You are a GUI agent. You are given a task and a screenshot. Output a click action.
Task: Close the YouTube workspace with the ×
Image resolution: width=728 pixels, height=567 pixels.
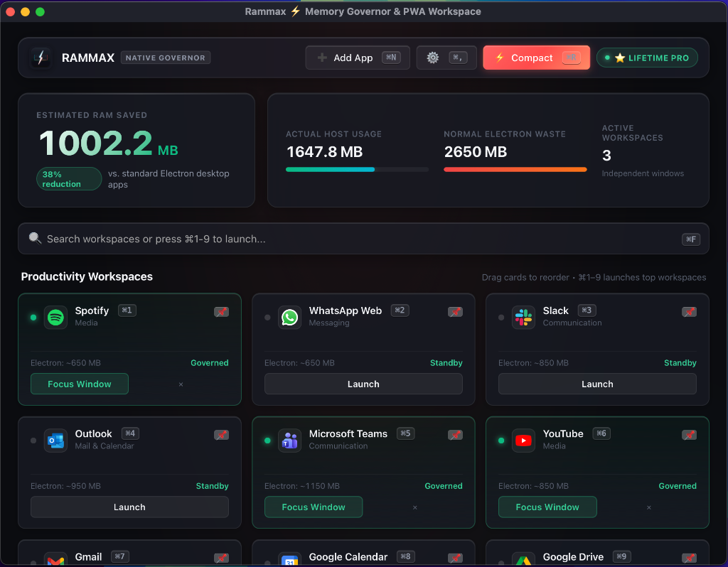click(649, 507)
